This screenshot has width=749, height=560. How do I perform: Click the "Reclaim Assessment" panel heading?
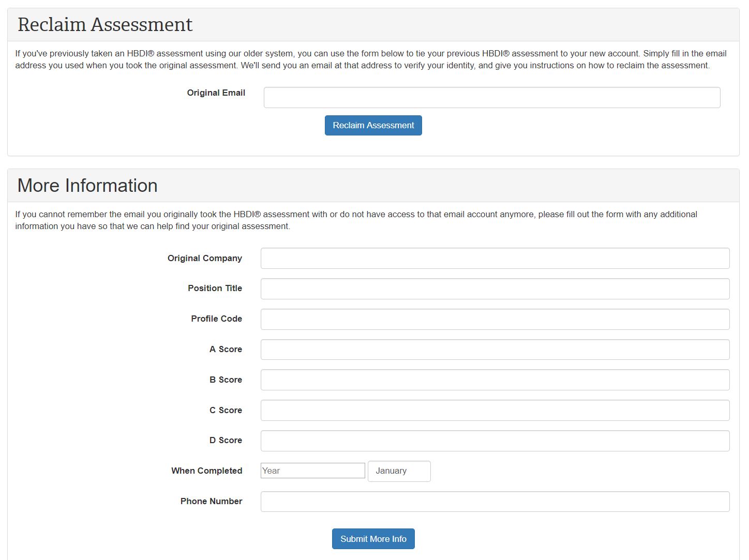coord(105,25)
